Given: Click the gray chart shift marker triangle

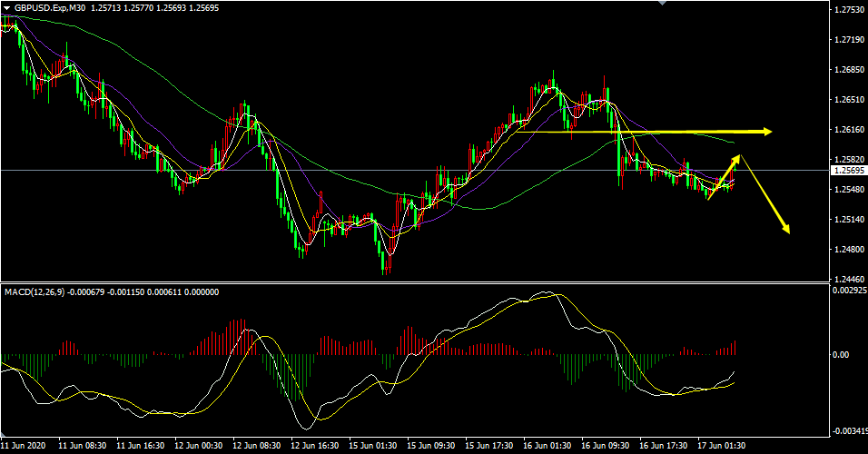Looking at the screenshot, I should click(661, 4).
